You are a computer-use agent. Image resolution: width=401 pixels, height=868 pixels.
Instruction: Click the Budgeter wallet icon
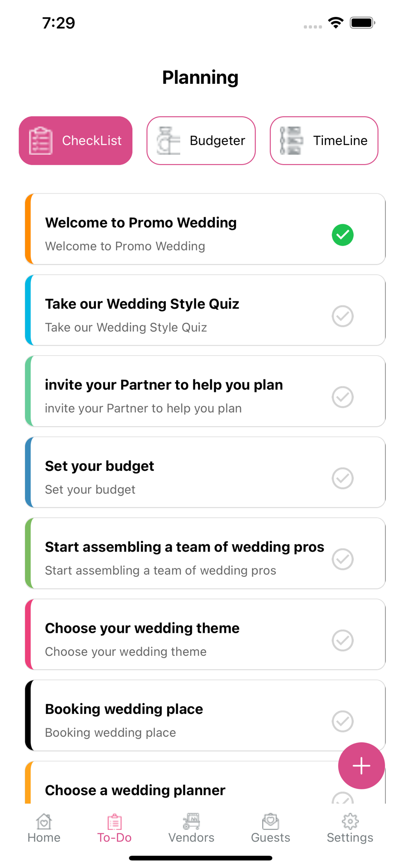(x=168, y=141)
